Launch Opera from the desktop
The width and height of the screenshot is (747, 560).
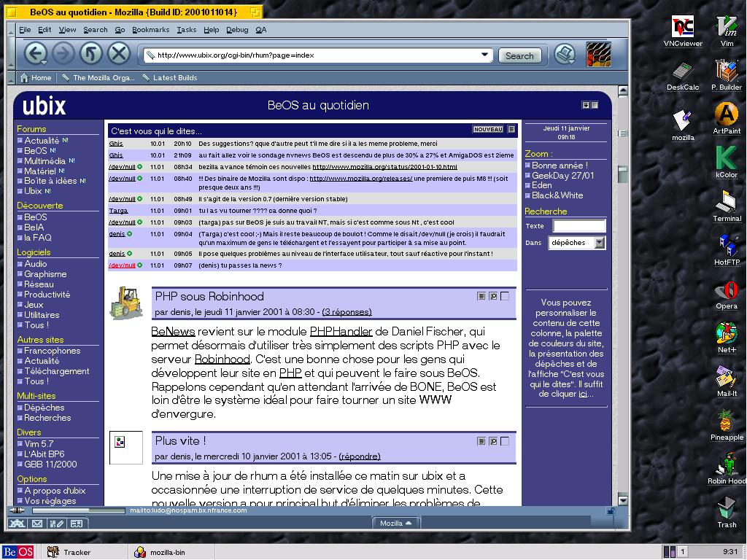(x=727, y=294)
